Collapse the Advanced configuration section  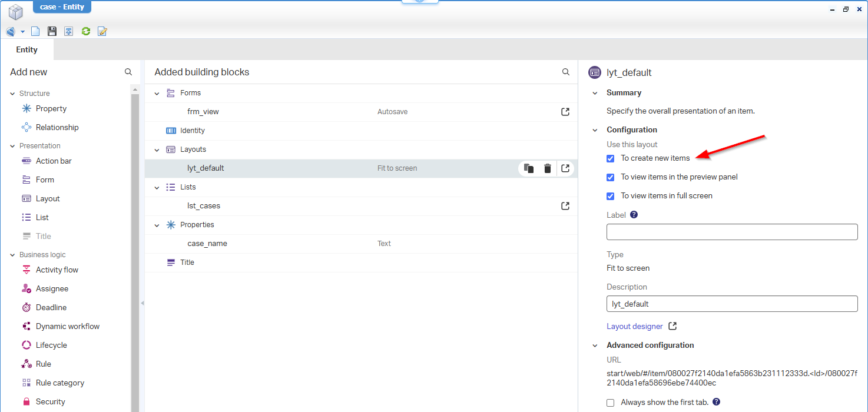pos(594,345)
